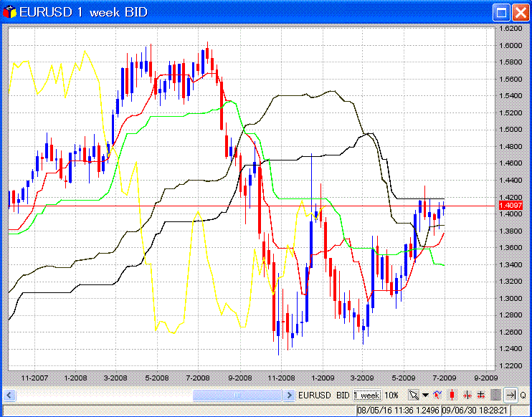Click the scroll left arrow of chart scrollbar

(x=9, y=395)
